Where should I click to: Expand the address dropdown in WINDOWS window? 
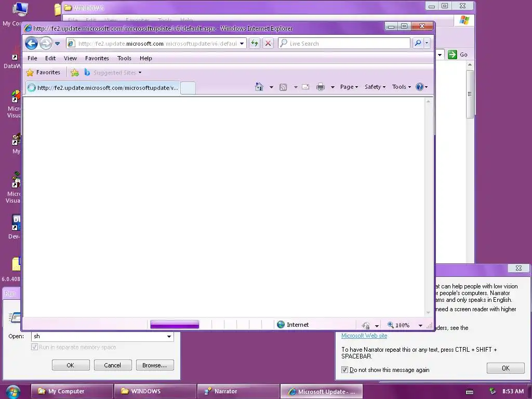pyautogui.click(x=440, y=54)
